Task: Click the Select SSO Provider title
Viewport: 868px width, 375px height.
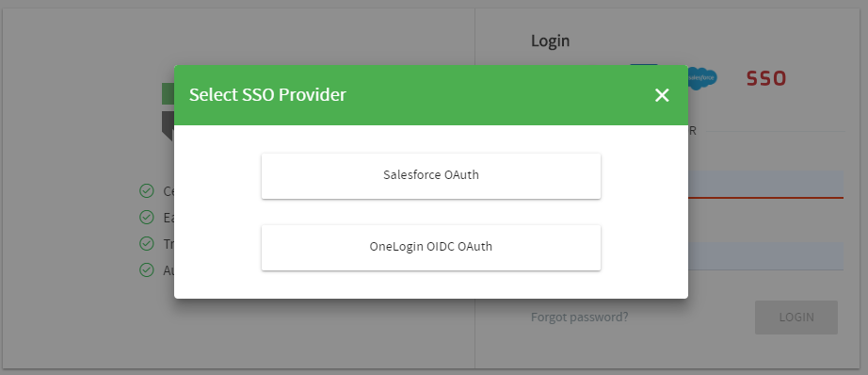Action: [267, 95]
